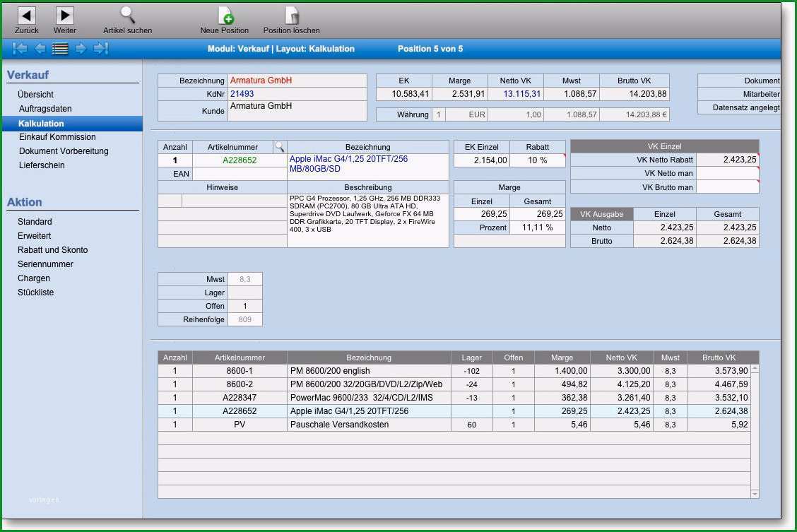797x532 pixels.
Task: Click Reihenfolge field 809
Action: [x=245, y=319]
